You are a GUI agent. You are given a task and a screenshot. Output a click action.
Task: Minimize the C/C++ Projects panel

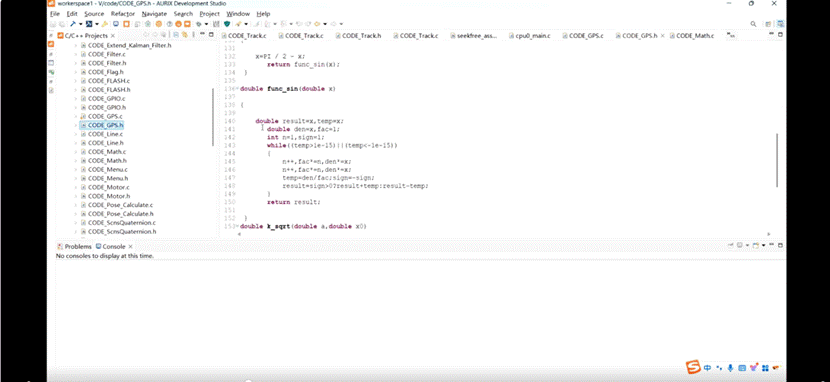pyautogui.click(x=203, y=34)
